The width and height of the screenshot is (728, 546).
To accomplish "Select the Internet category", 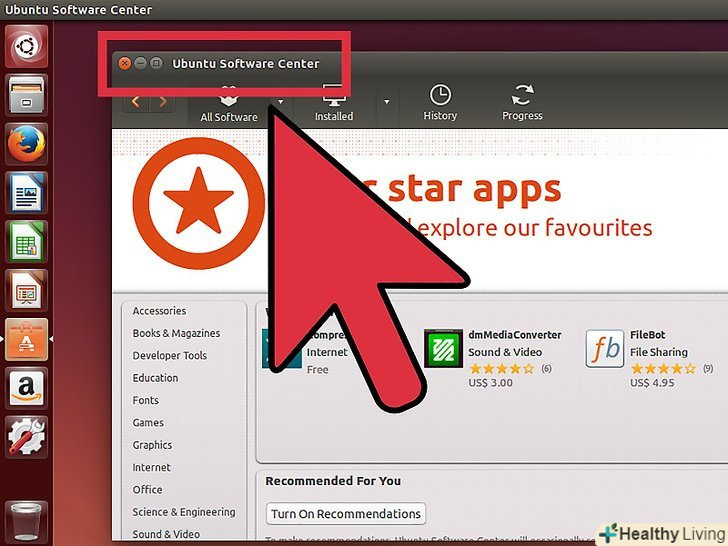I will pos(151,467).
